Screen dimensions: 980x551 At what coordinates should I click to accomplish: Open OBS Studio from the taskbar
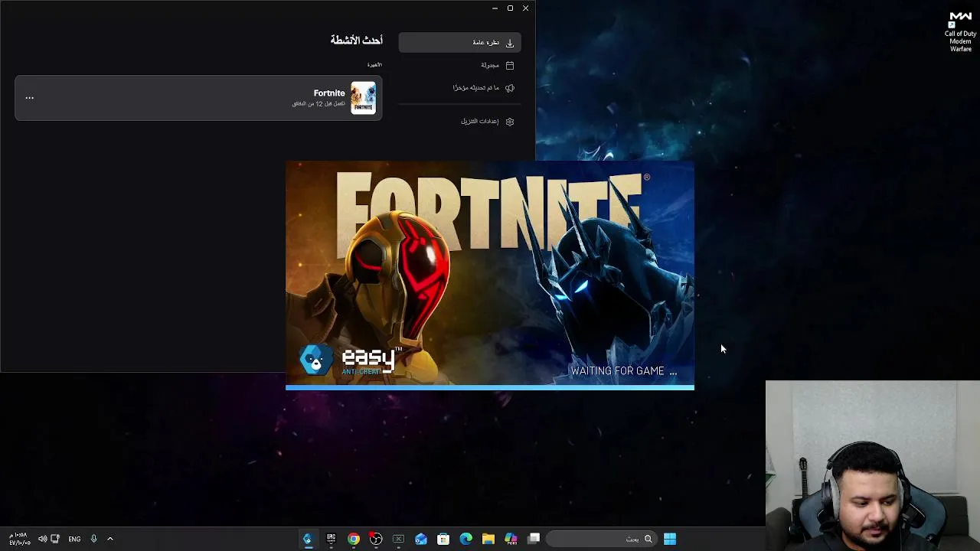[376, 539]
